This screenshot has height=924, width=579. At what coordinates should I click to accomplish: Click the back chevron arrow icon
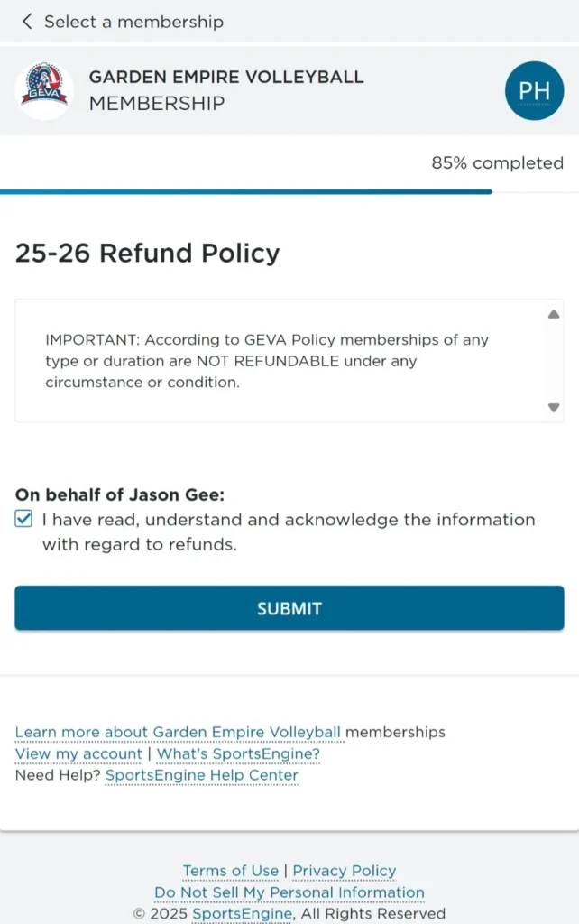coord(26,21)
